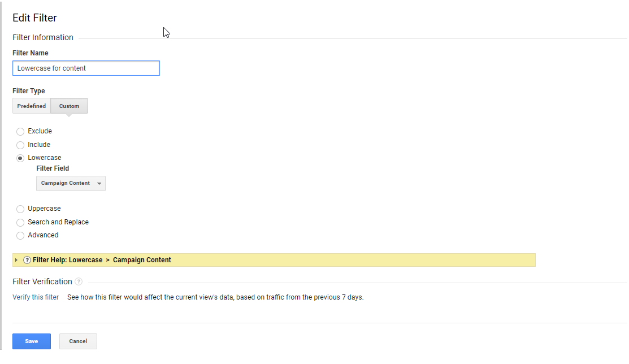
Task: Click the disclosure triangle on the yellow help banner
Action: (x=16, y=259)
